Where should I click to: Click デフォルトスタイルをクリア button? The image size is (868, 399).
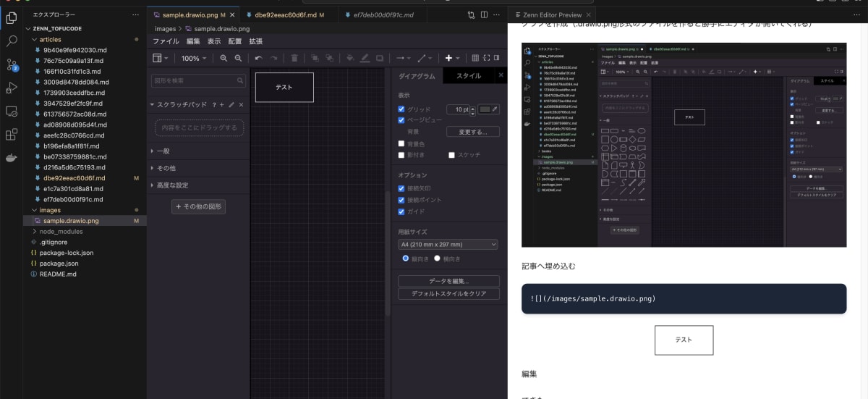[448, 294]
